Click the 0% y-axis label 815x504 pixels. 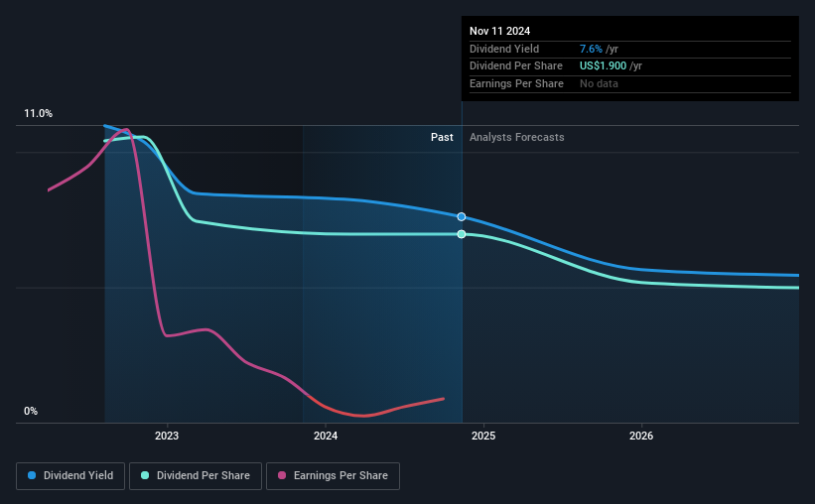tap(31, 411)
